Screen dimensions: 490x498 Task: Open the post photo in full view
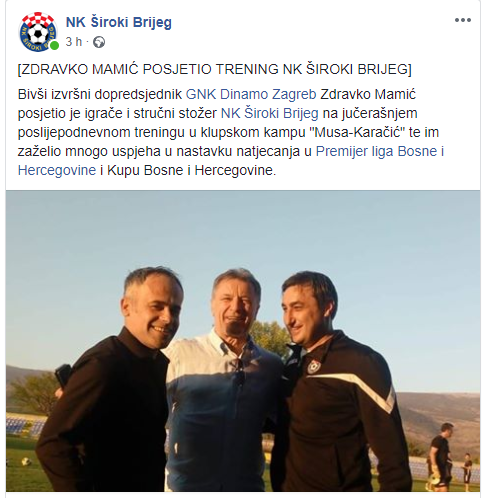243,341
